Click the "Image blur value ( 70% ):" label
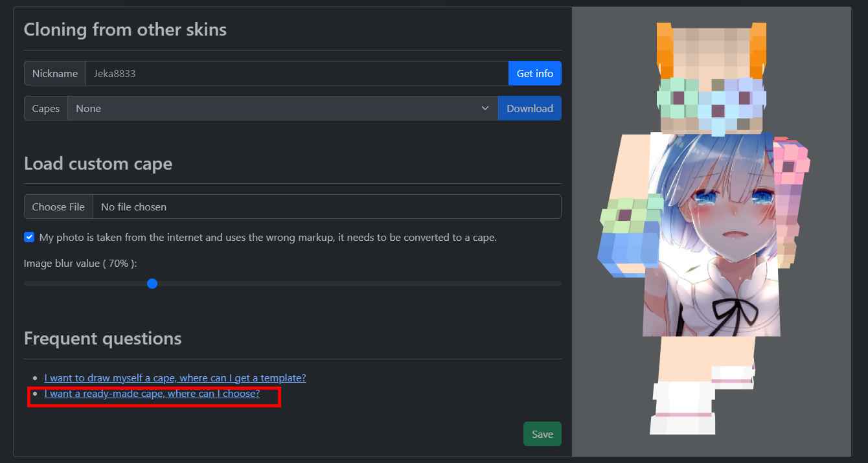 [x=80, y=263]
